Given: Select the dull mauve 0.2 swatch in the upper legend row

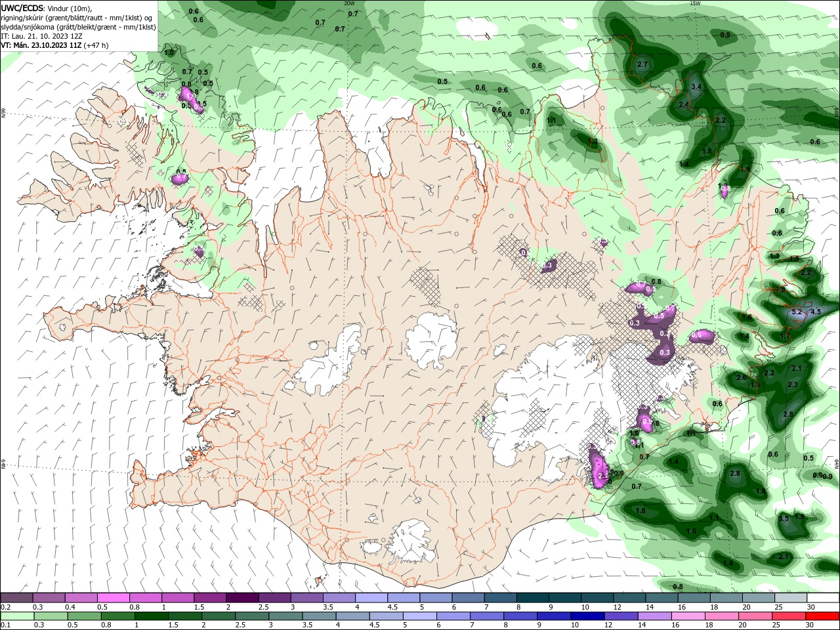Looking at the screenshot, I should pos(16,598).
